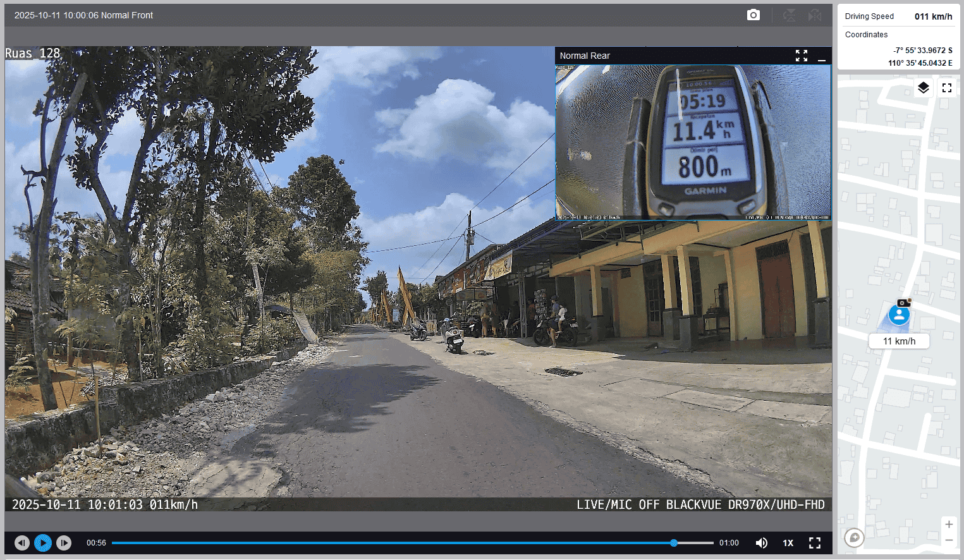The image size is (964, 560).
Task: Open the map layers selector
Action: pyautogui.click(x=924, y=88)
